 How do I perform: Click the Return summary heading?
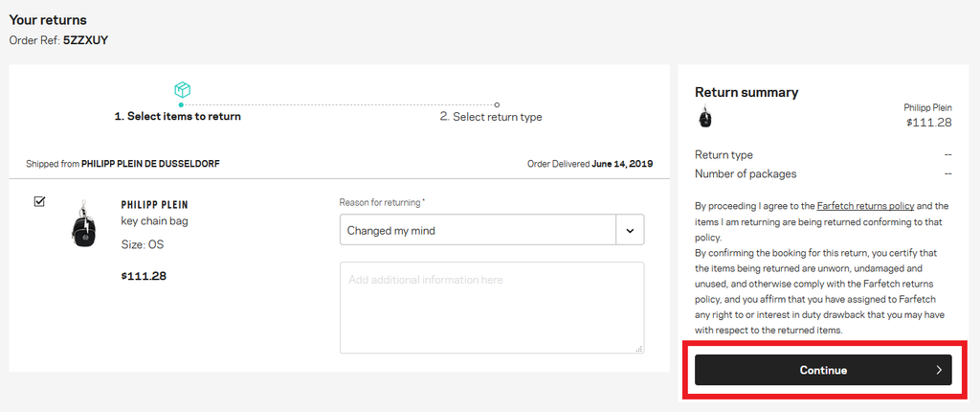[746, 93]
